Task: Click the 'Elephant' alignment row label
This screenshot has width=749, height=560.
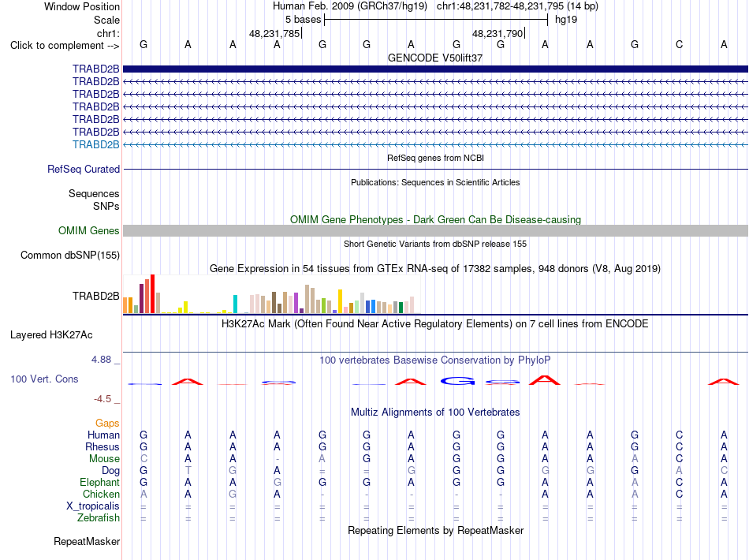Action: coord(100,482)
